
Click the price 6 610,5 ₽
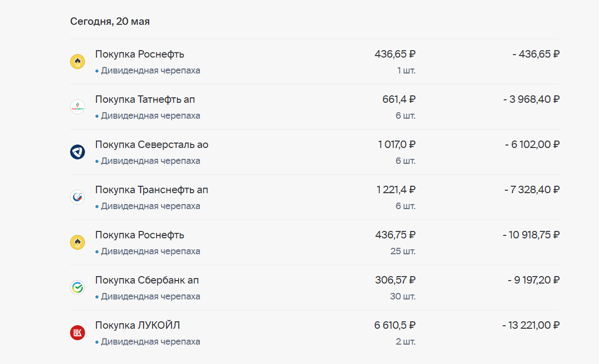395,325
